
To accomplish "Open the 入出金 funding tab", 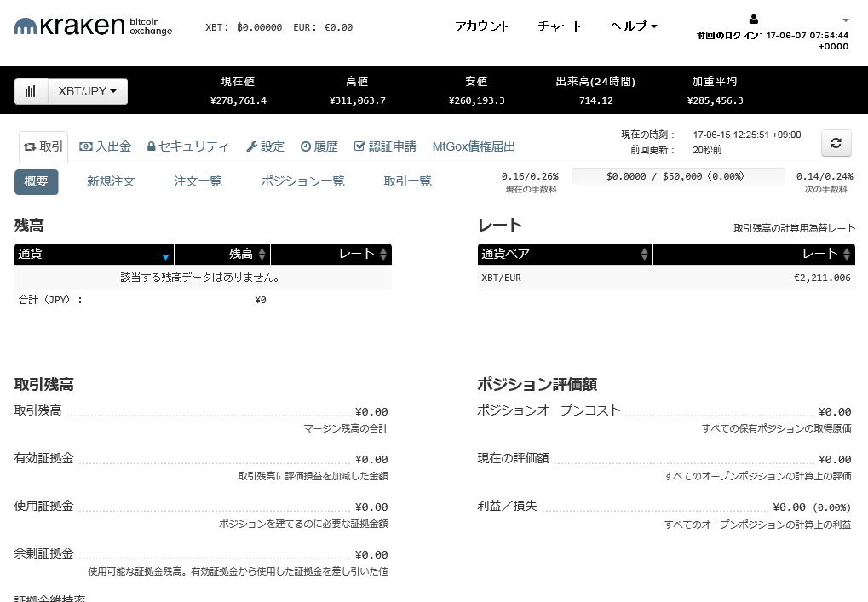I will tap(106, 146).
